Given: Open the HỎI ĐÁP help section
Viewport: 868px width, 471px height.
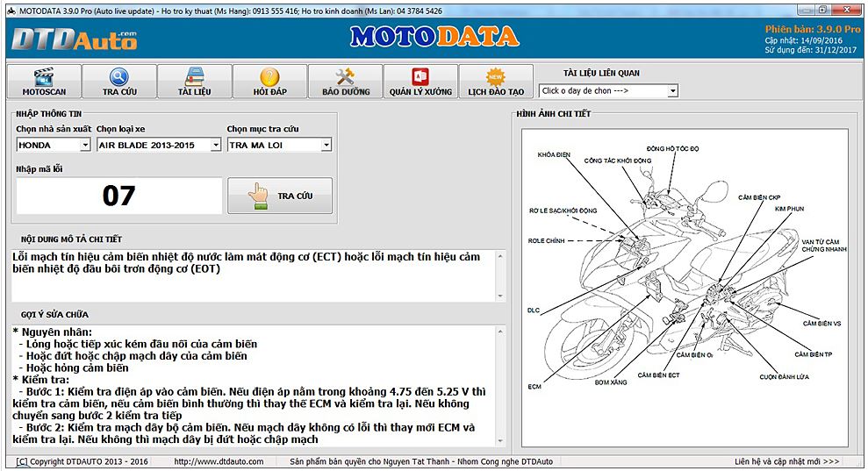Looking at the screenshot, I should (270, 82).
